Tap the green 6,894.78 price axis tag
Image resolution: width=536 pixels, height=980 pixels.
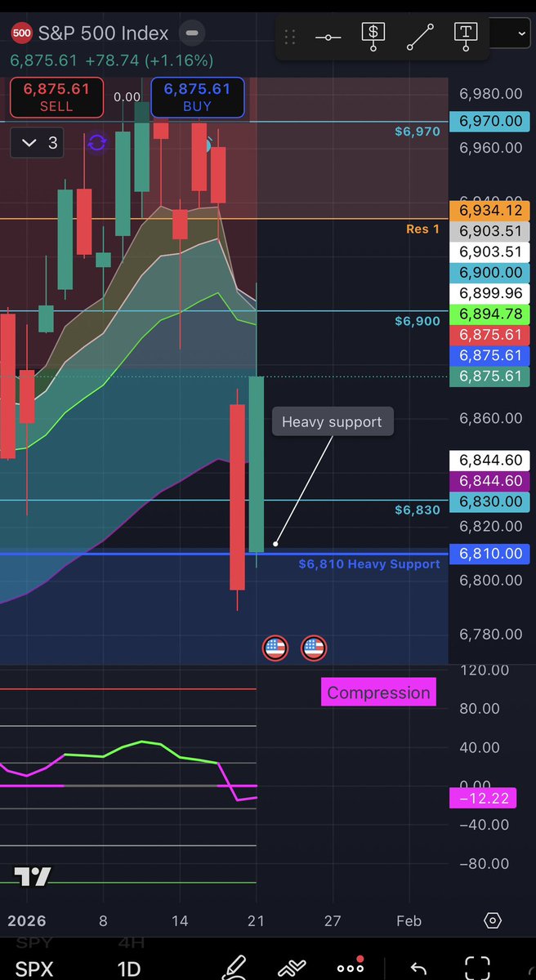(x=490, y=314)
